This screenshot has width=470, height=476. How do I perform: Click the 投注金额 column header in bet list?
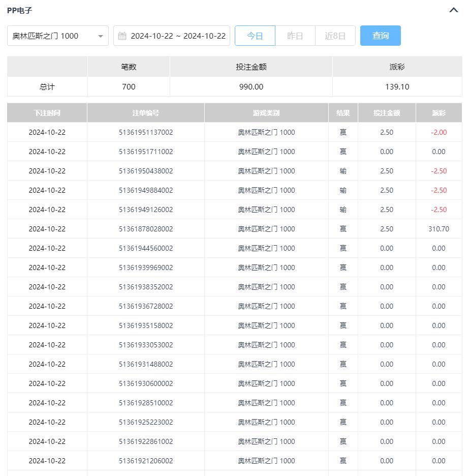click(387, 113)
